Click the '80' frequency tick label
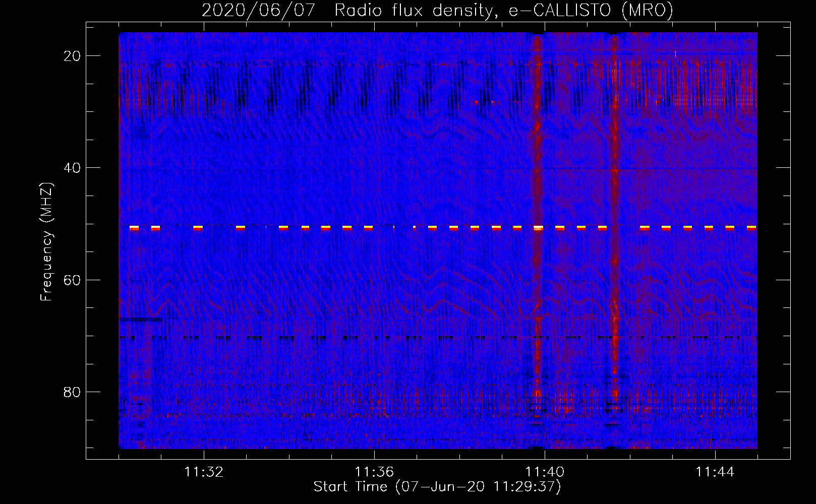This screenshot has height=504, width=816. pos(72,392)
